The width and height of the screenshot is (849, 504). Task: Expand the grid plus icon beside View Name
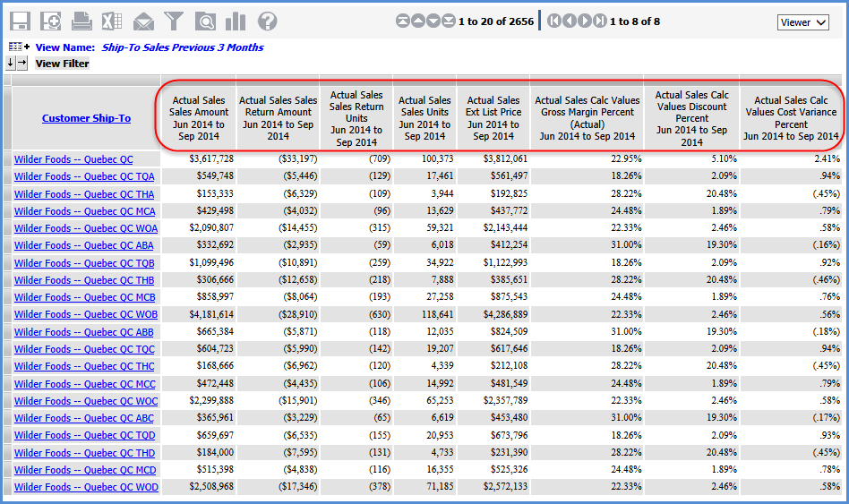(x=19, y=47)
